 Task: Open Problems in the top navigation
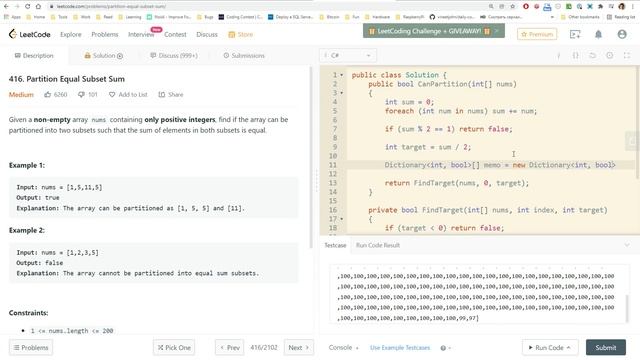(x=104, y=34)
